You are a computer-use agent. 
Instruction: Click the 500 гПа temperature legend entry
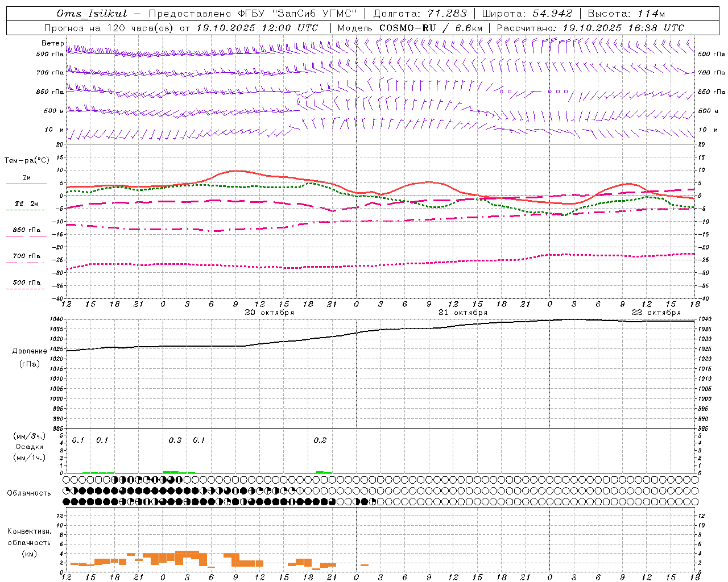26,282
